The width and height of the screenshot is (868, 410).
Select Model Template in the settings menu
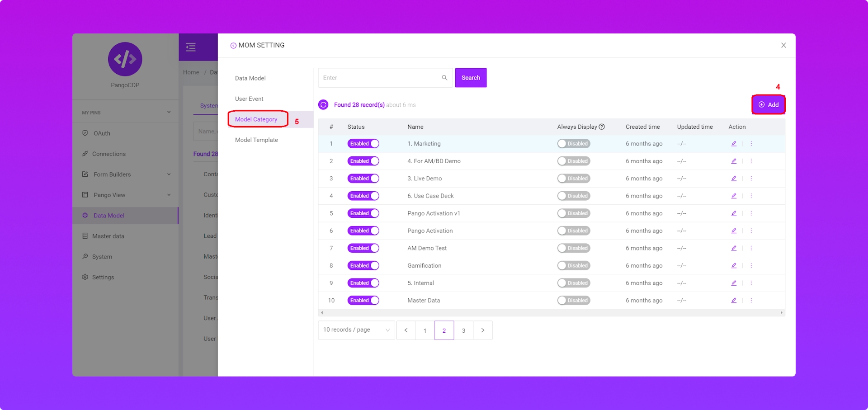(x=256, y=140)
